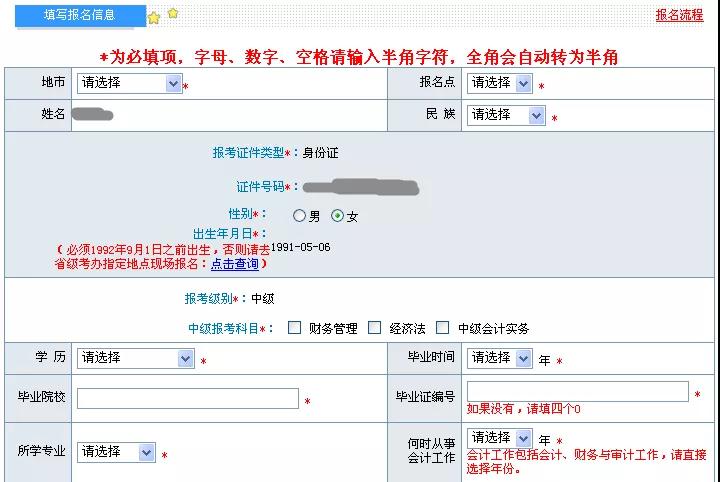This screenshot has height=482, width=720.
Task: Click the birth date 1991-05-06 text
Action: (301, 247)
